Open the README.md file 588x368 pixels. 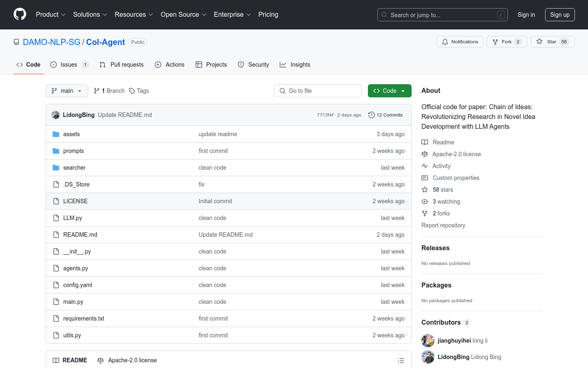click(80, 235)
